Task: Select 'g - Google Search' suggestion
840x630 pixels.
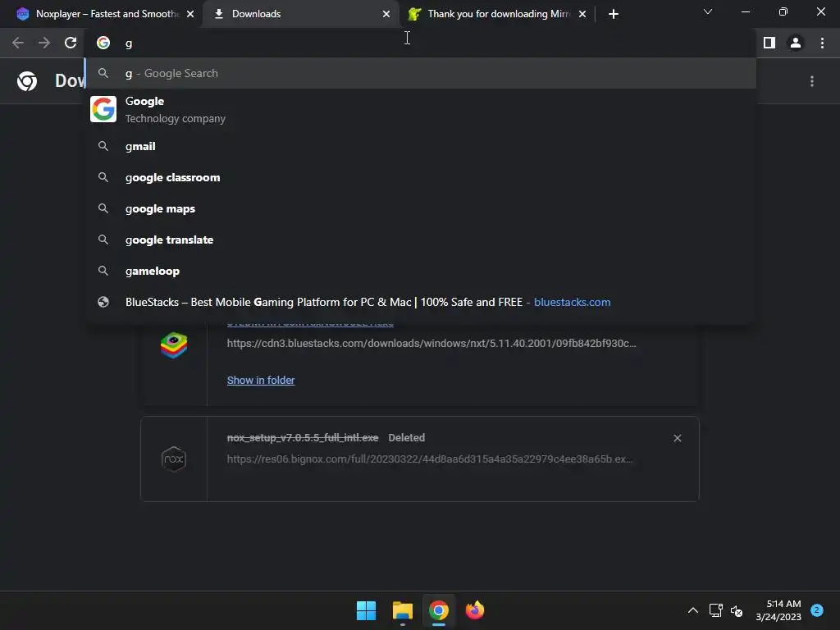Action: tap(421, 73)
